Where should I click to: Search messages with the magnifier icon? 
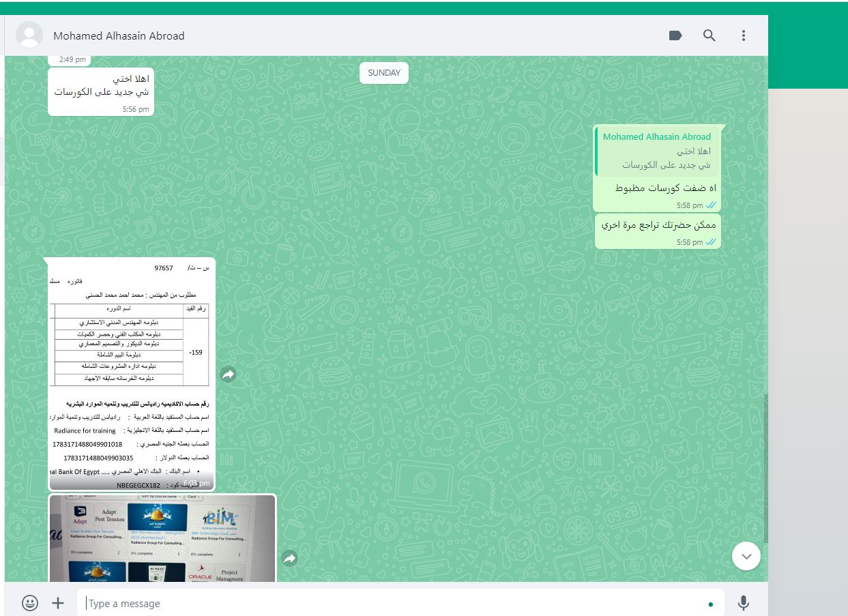click(x=710, y=35)
